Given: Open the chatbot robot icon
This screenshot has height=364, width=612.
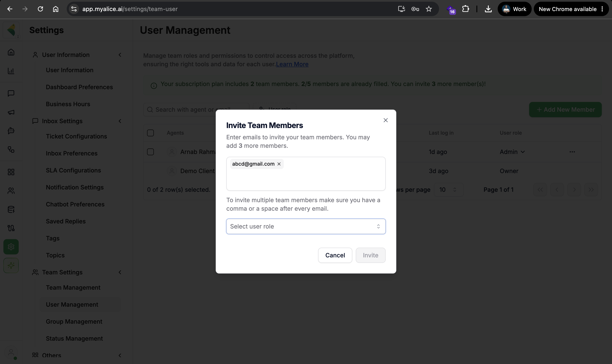Looking at the screenshot, I should coord(11,131).
